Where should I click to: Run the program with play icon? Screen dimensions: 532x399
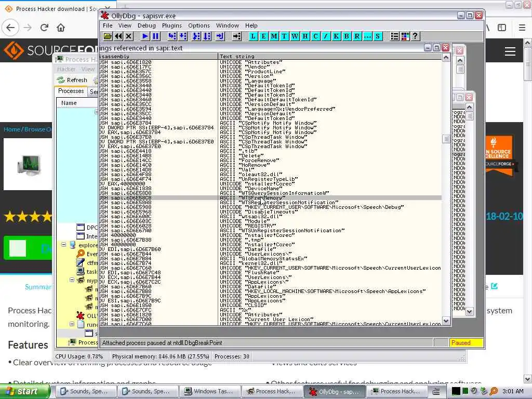click(145, 36)
